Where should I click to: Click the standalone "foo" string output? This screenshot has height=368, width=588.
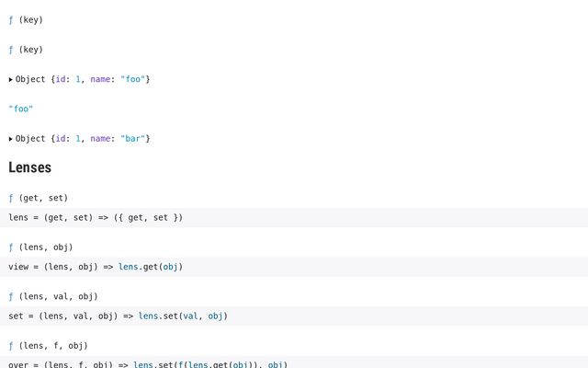pos(21,109)
